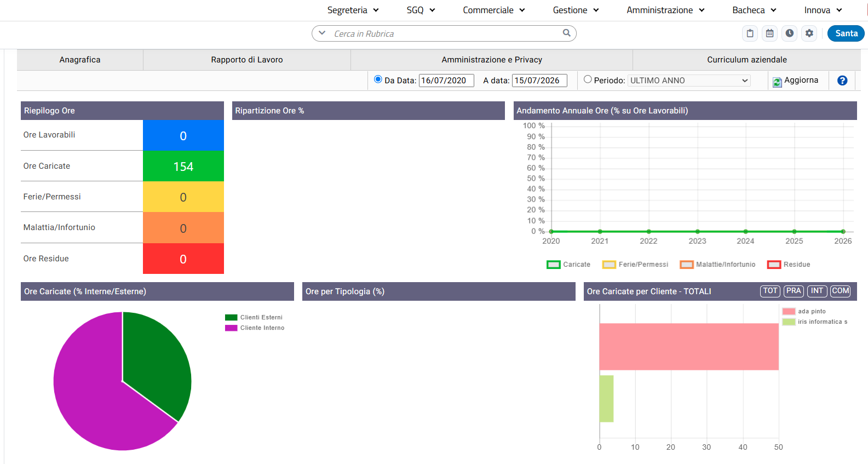The image size is (868, 464).
Task: Select the Periodo radio button
Action: click(x=588, y=79)
